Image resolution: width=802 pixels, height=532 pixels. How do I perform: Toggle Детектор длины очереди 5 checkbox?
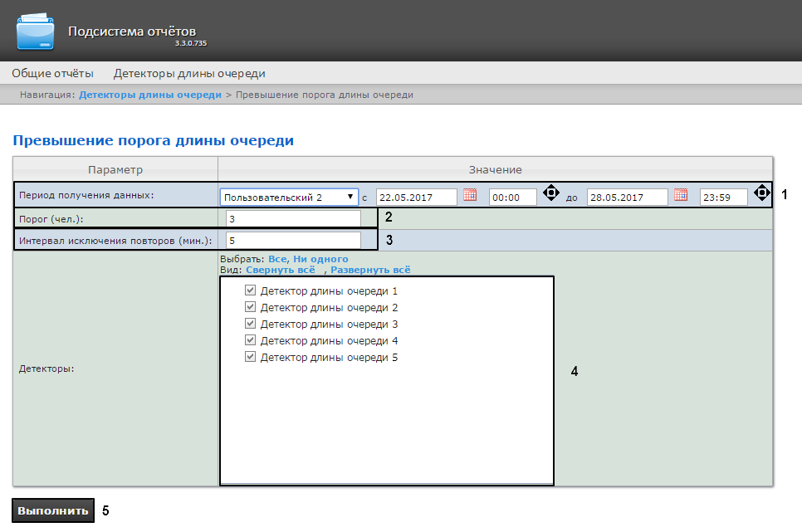[x=250, y=358]
